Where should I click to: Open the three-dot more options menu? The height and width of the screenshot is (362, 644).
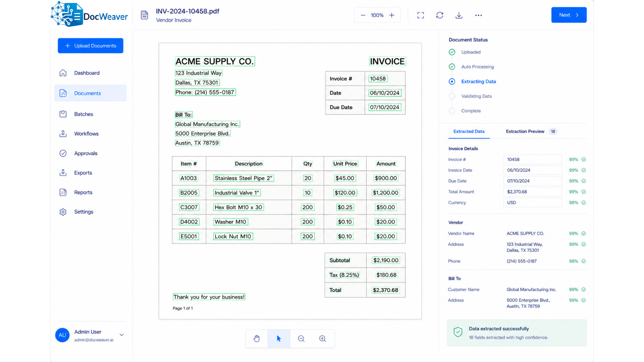478,15
